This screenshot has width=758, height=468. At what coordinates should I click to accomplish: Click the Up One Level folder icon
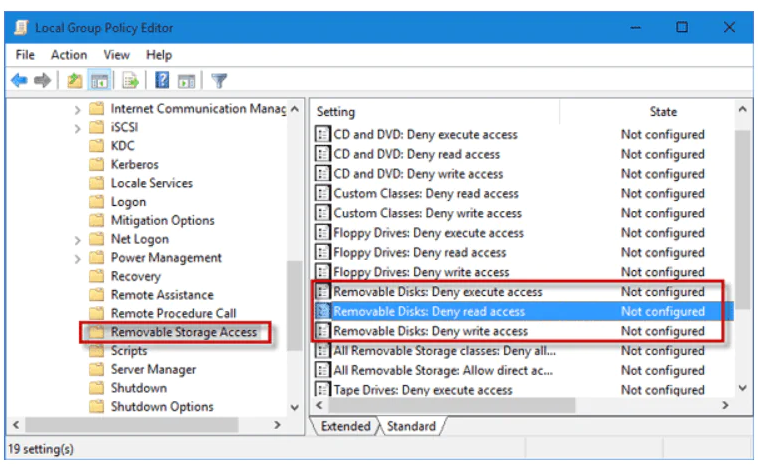point(75,80)
